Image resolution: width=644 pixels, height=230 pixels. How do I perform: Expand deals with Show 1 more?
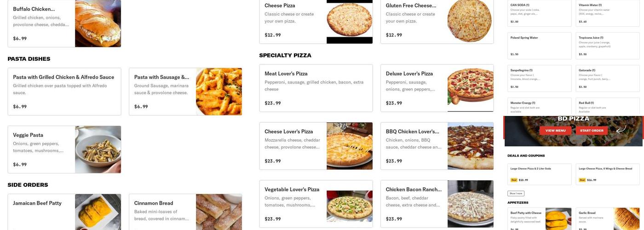pyautogui.click(x=516, y=194)
